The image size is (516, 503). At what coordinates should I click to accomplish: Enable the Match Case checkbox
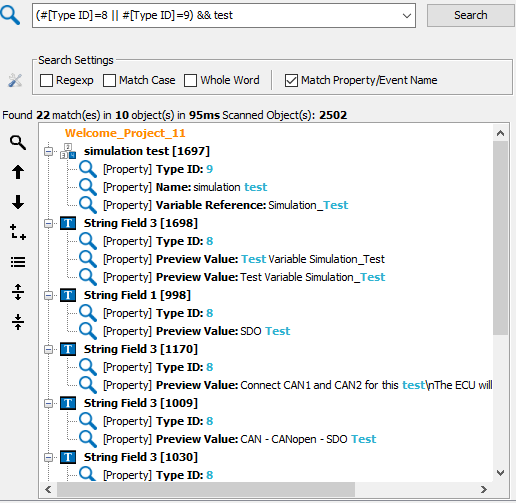coord(109,81)
